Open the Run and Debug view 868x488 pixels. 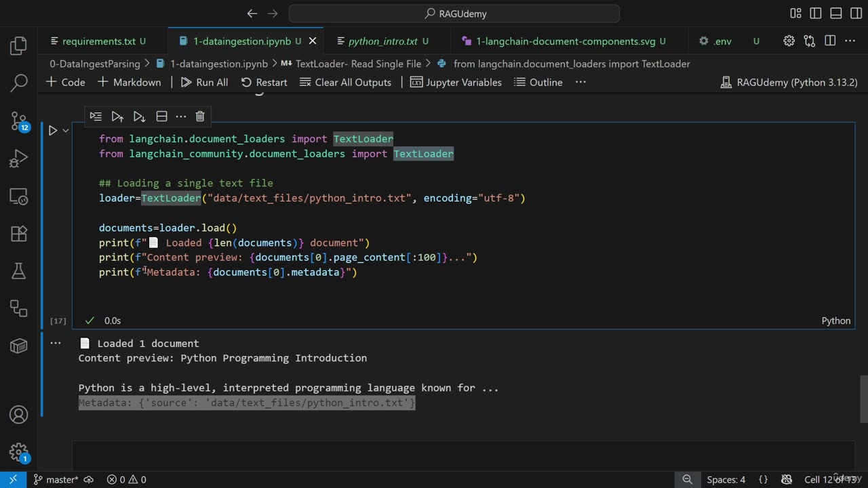click(18, 159)
